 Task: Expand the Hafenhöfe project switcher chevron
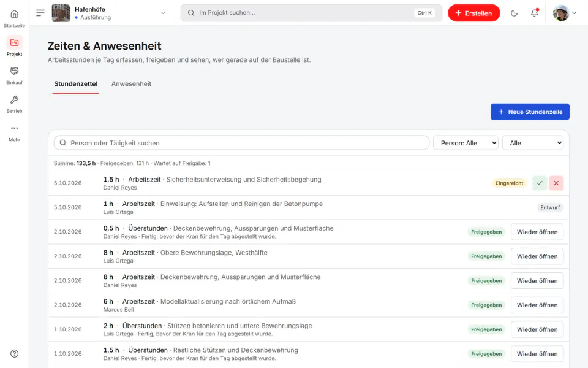[x=163, y=13]
